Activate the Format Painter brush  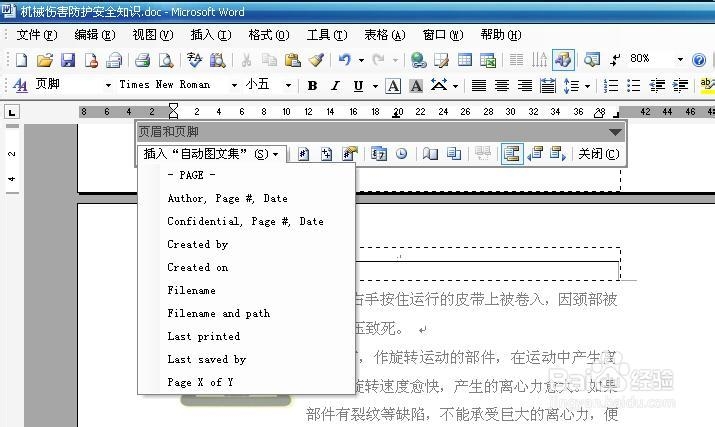316,60
